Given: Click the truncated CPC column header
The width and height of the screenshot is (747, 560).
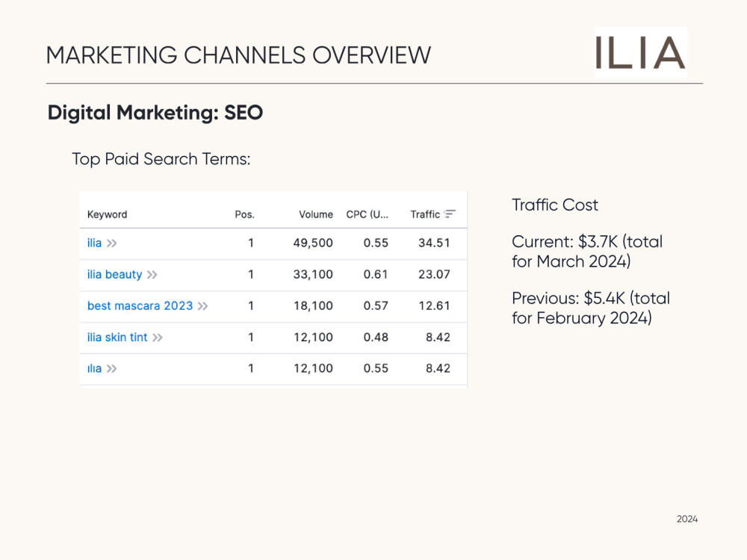Looking at the screenshot, I should (x=367, y=214).
